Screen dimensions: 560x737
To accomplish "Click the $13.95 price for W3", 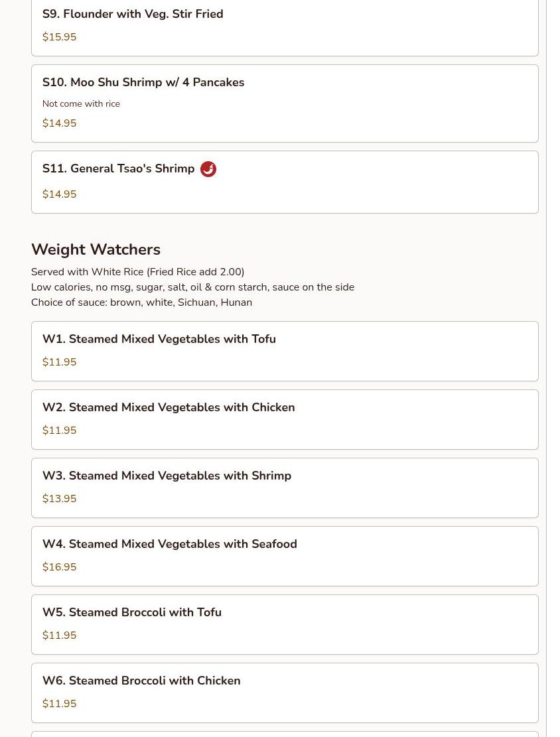I will tap(59, 499).
